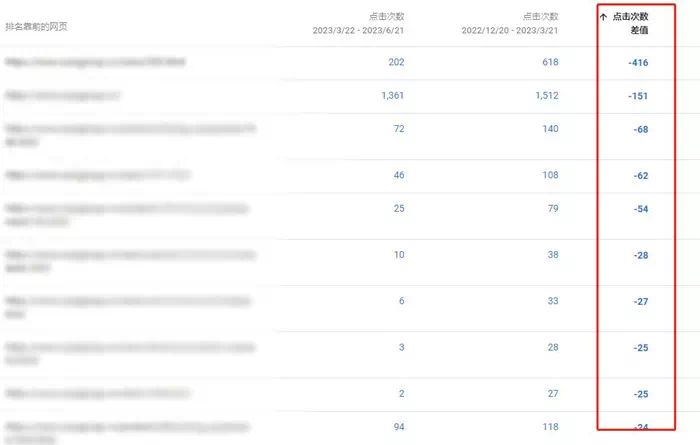Open the page URL with 72 clicks
This screenshot has height=445, width=700.
[130, 136]
